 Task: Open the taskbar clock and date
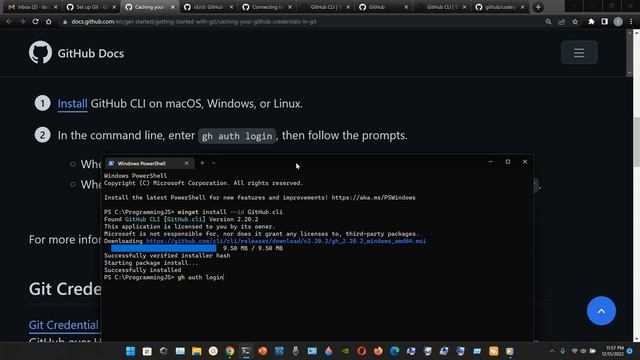pos(612,351)
